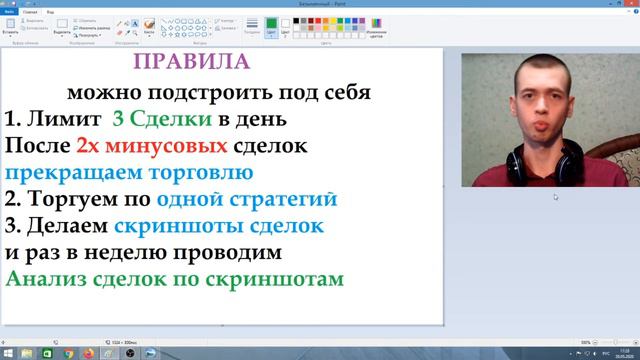Switch to the View (Вид) tab
The width and height of the screenshot is (640, 360).
click(50, 12)
